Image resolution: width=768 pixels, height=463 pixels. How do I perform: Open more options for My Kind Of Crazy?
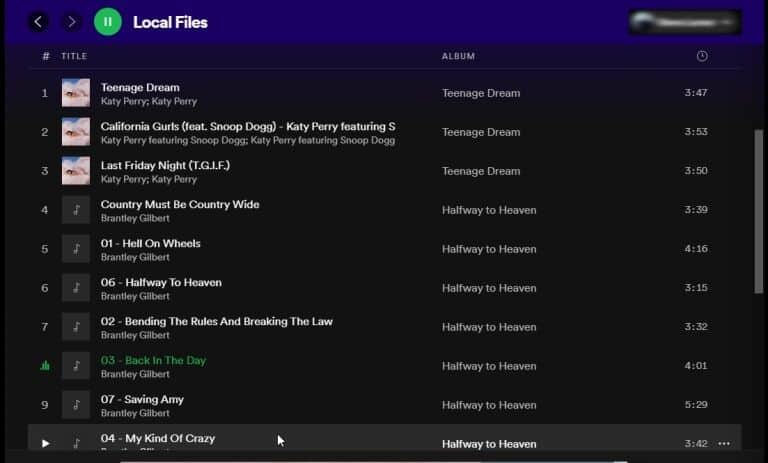point(724,443)
